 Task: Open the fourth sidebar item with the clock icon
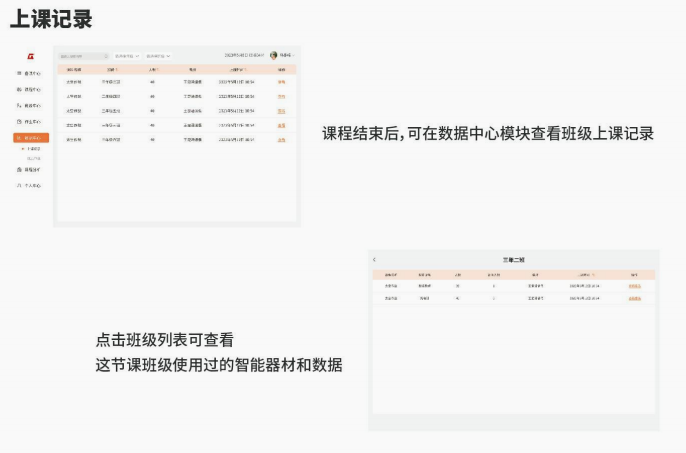(x=29, y=122)
